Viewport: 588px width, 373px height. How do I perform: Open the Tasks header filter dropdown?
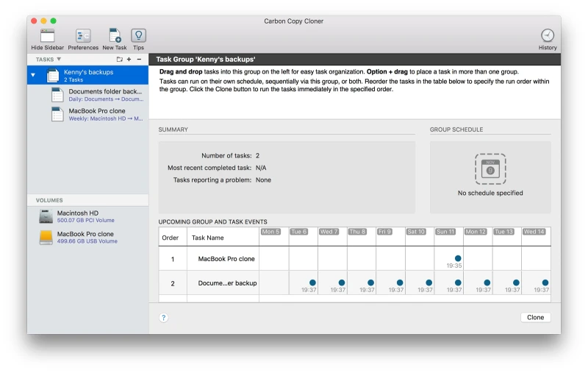pos(59,59)
